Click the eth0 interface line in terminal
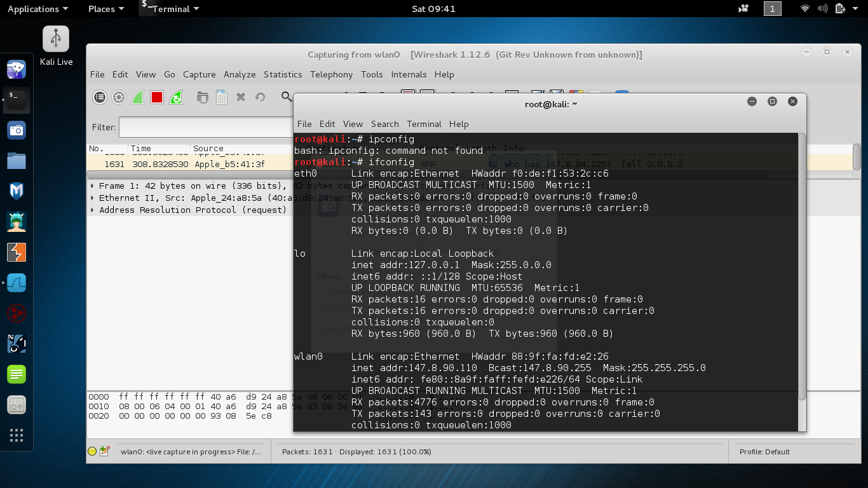Viewport: 868px width, 488px height. (451, 173)
